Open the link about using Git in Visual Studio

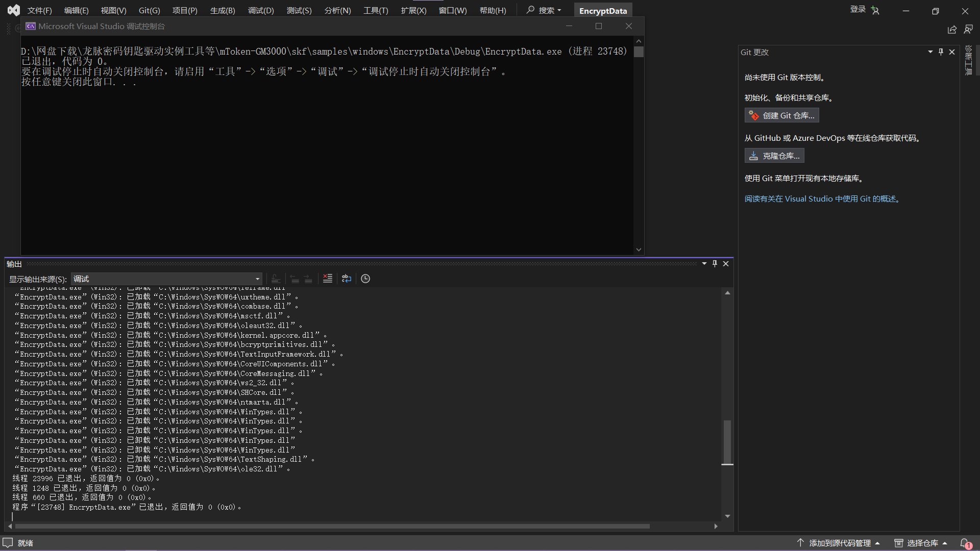click(822, 199)
